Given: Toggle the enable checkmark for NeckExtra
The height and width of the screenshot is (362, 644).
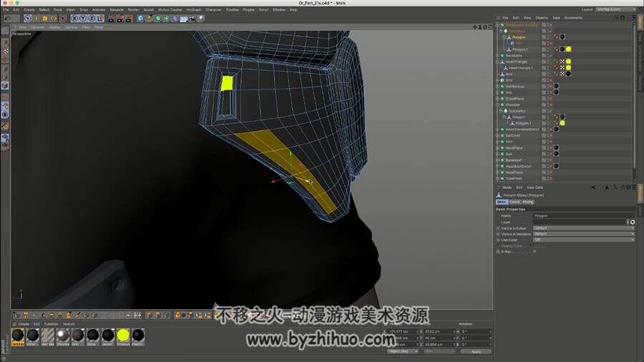Looking at the screenshot, I should 550,55.
